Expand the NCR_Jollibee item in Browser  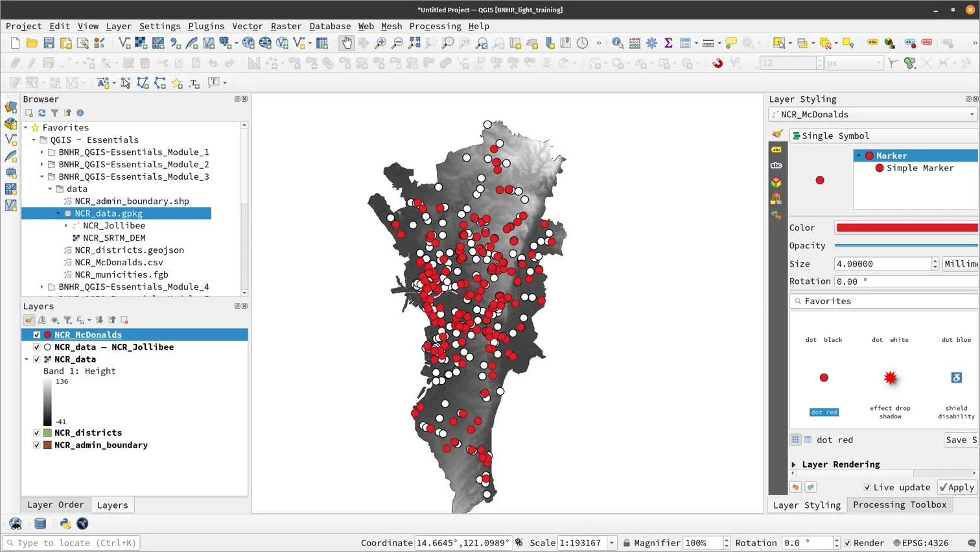pos(66,226)
